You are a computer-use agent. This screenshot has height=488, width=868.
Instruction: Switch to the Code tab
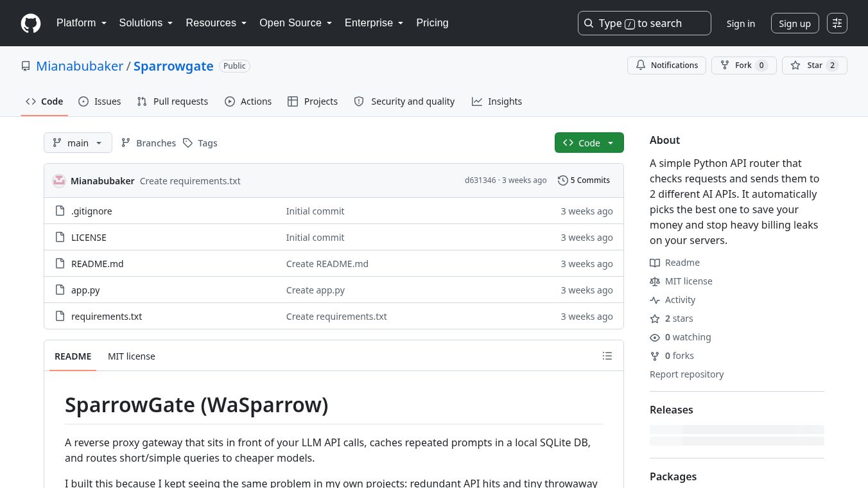click(44, 101)
